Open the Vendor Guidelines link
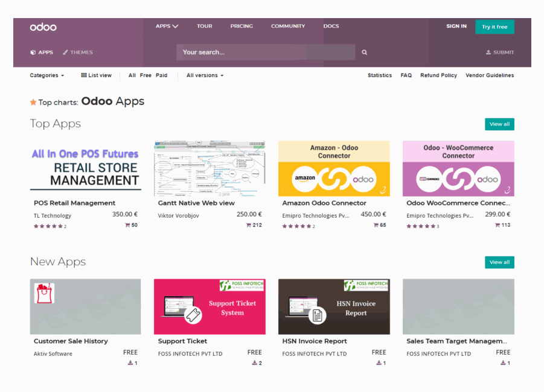 490,75
